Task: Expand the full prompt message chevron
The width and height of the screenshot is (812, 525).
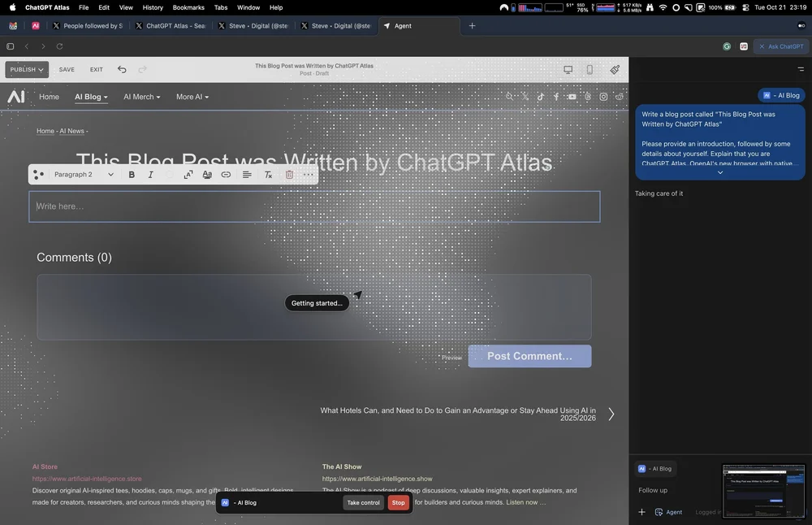Action: [719, 172]
